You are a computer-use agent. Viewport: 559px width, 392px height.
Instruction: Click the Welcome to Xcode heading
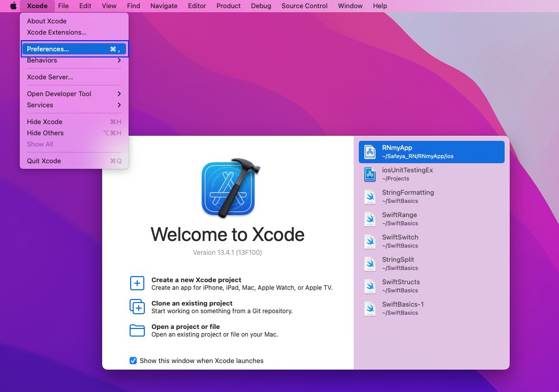(228, 235)
